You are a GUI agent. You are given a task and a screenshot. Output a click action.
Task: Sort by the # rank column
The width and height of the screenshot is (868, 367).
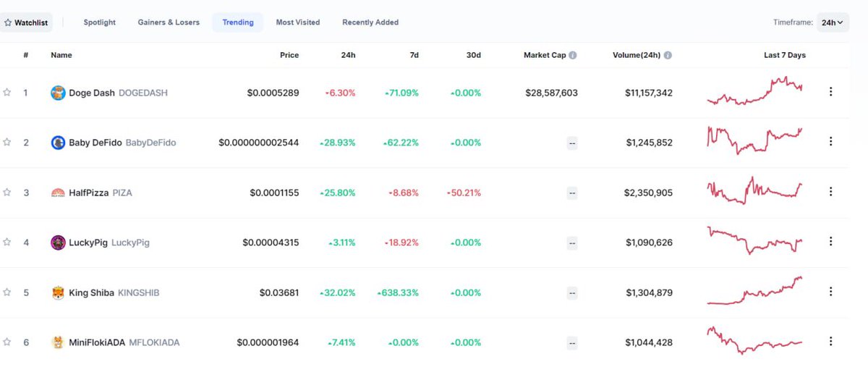pos(26,55)
